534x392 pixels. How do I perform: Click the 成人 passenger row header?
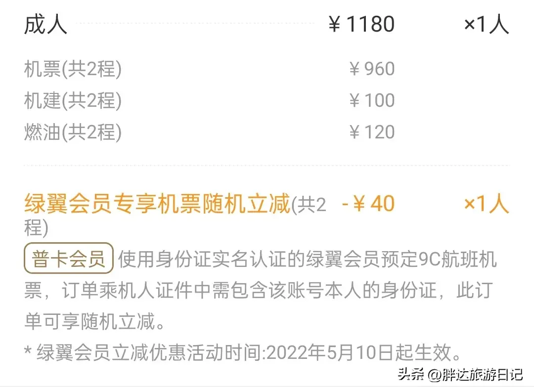46,25
